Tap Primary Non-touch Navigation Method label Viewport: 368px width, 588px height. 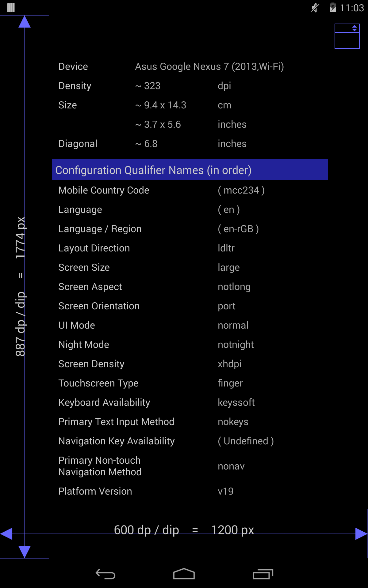(x=100, y=466)
